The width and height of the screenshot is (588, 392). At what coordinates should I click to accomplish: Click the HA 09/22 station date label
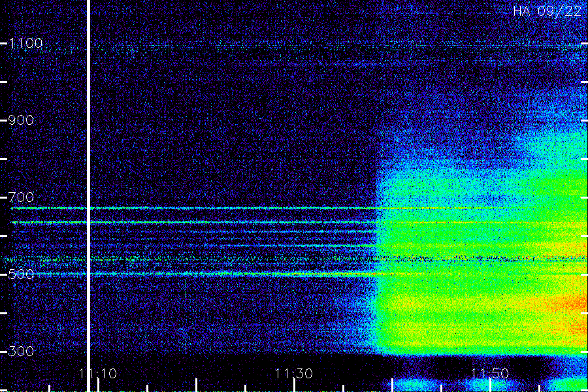point(547,11)
